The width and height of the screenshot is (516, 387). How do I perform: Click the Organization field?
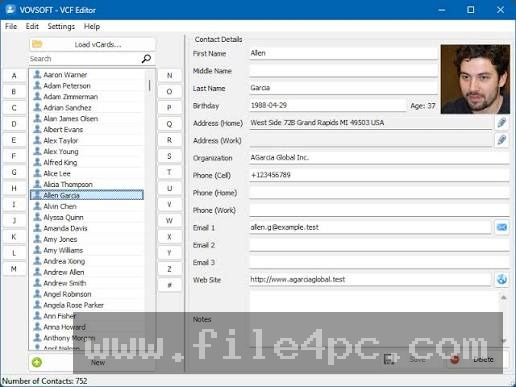379,158
